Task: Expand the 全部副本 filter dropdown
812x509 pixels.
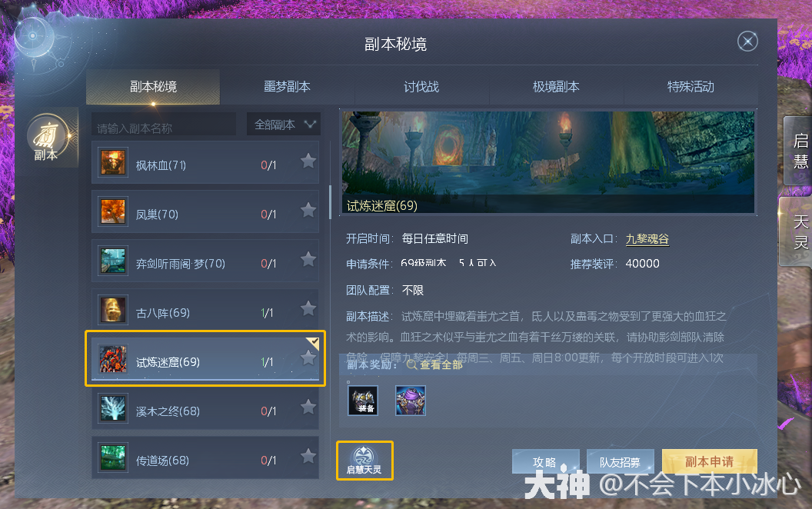Action: [284, 125]
